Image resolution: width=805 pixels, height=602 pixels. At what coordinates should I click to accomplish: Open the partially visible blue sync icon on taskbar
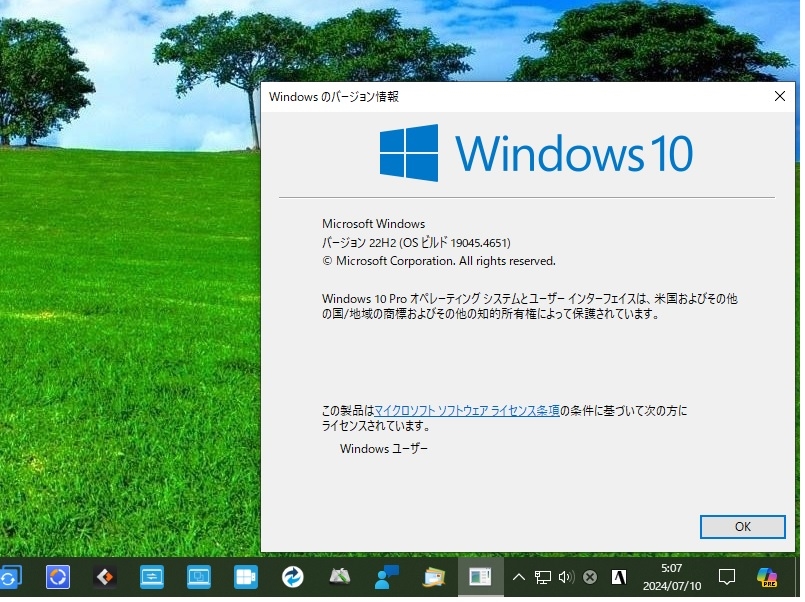pos(9,577)
